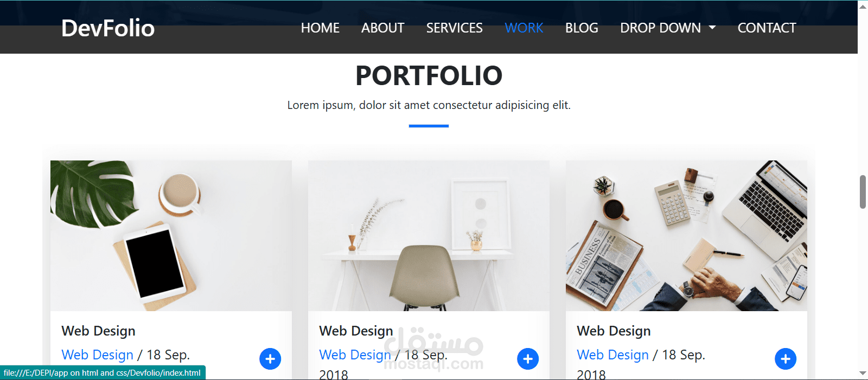Open the BLOG navigation link
The image size is (868, 380).
point(582,28)
